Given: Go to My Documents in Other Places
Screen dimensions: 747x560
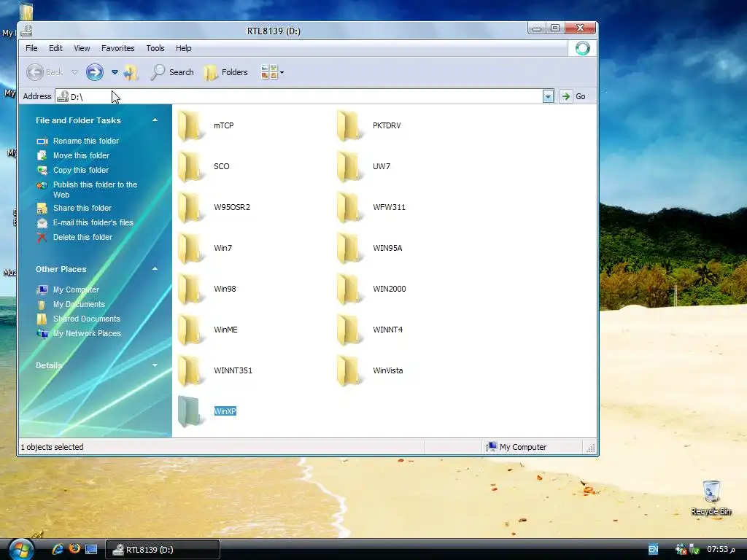Looking at the screenshot, I should tap(79, 304).
